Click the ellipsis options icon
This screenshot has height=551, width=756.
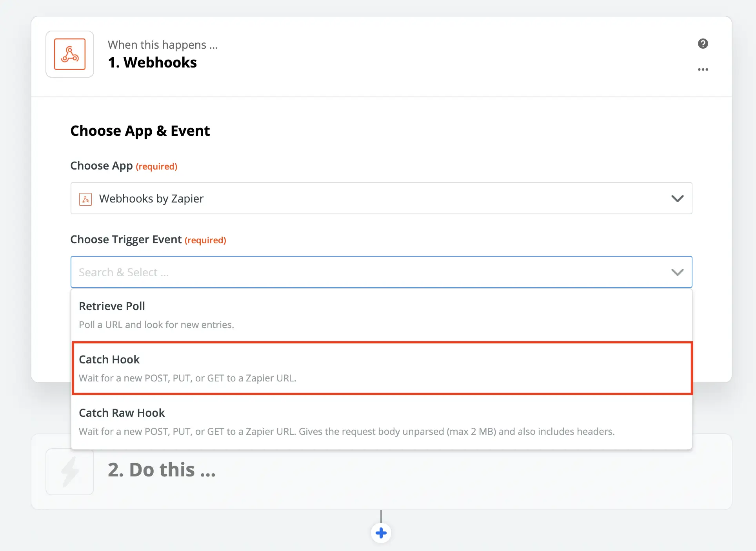[x=703, y=69]
